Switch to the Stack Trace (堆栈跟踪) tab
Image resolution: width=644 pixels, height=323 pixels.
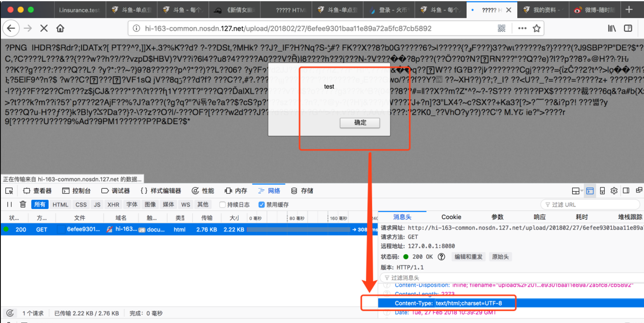click(x=630, y=217)
